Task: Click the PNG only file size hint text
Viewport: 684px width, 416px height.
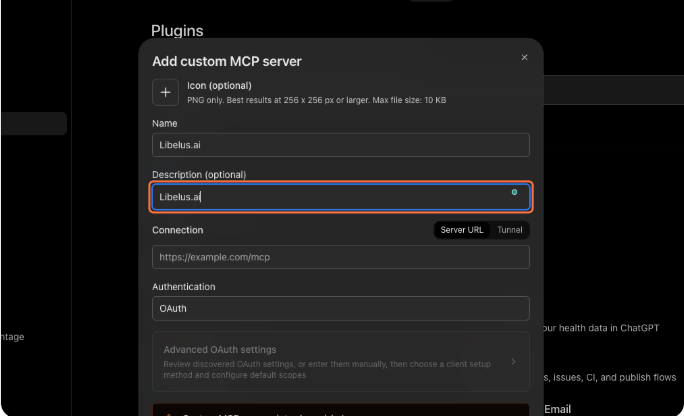Action: (x=317, y=100)
